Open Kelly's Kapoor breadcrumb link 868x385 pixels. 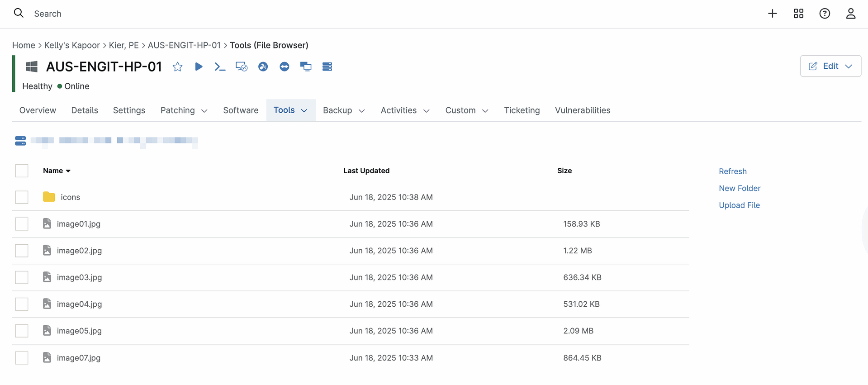click(72, 45)
